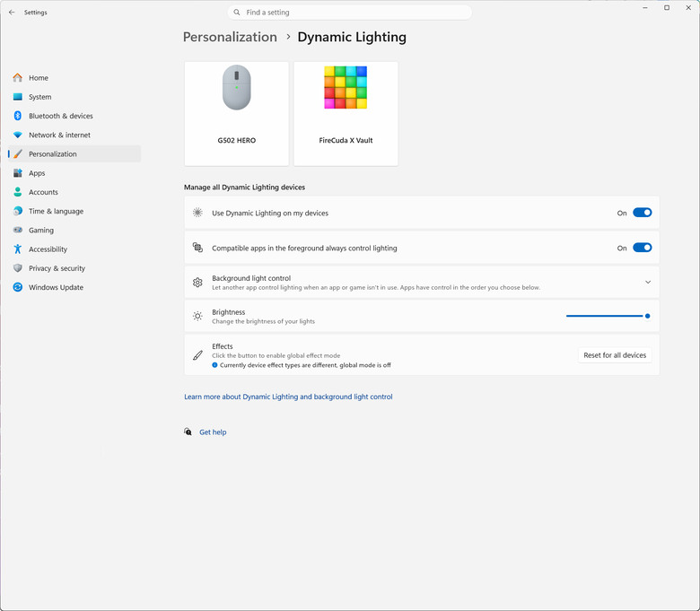Click the Dynamic Lighting sparkle icon
This screenshot has width=700, height=611.
click(197, 213)
